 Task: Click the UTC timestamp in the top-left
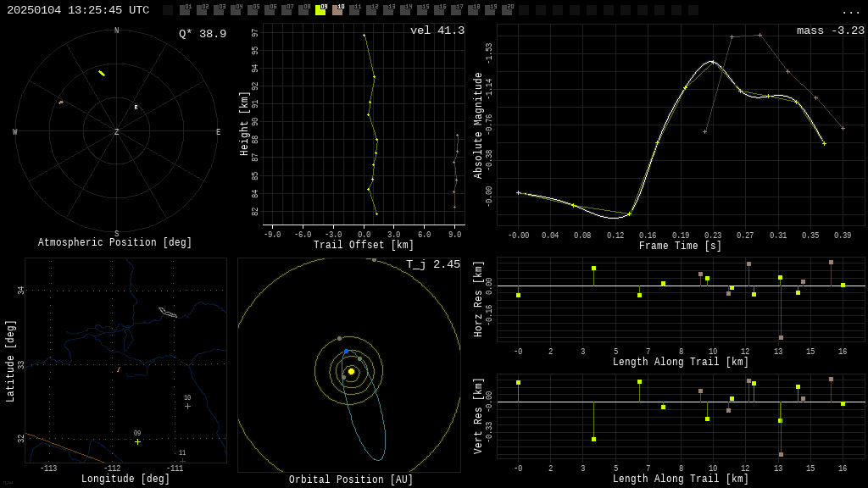pyautogui.click(x=78, y=10)
